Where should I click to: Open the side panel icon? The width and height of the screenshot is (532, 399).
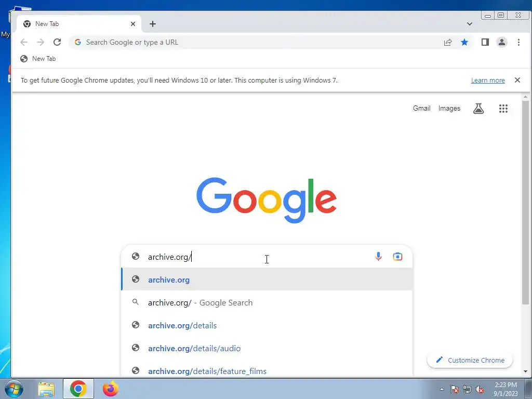click(x=485, y=42)
